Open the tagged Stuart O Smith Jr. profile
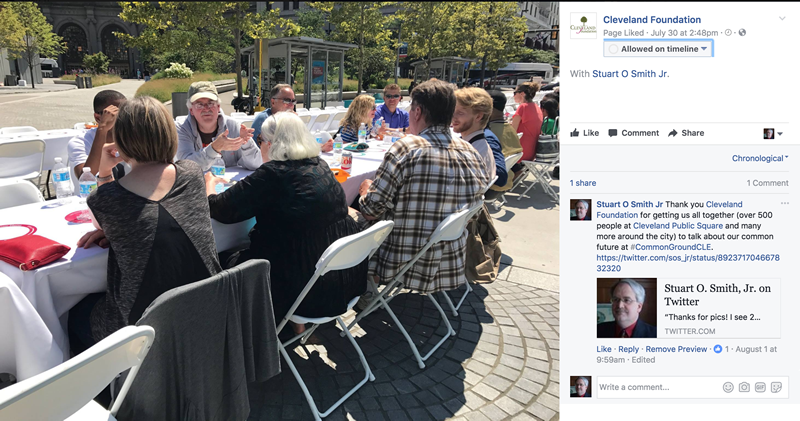Viewport: 800px width, 421px height. 631,73
